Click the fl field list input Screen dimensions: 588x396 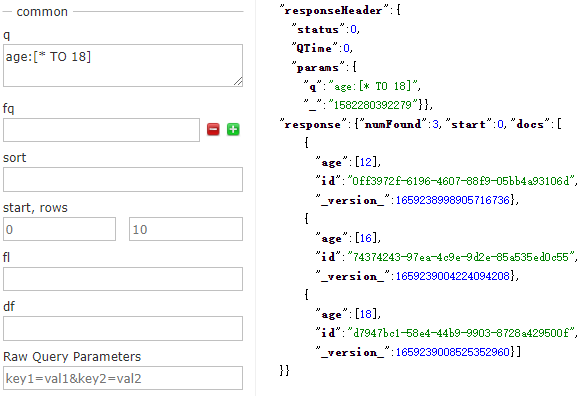pyautogui.click(x=123, y=279)
